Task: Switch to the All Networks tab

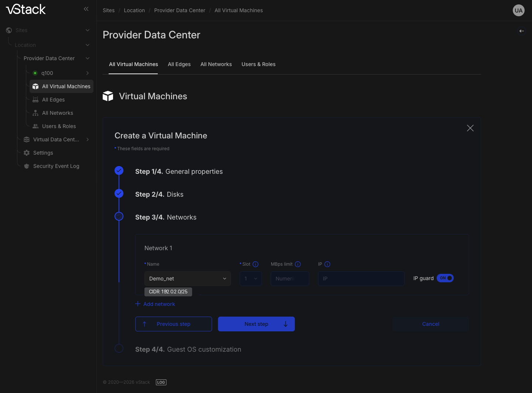Action: (216, 64)
